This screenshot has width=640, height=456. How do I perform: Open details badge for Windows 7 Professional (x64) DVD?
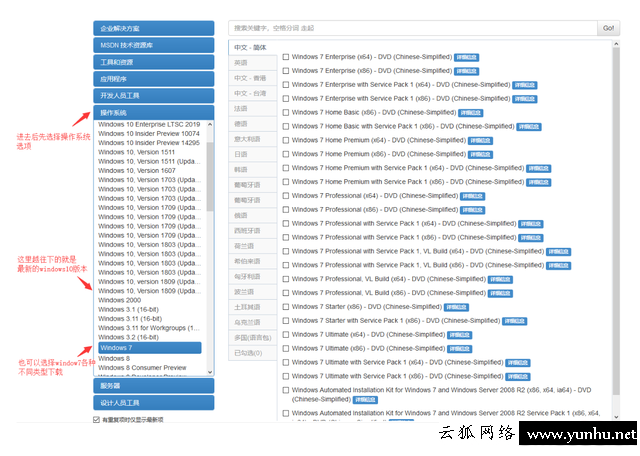pos(473,196)
